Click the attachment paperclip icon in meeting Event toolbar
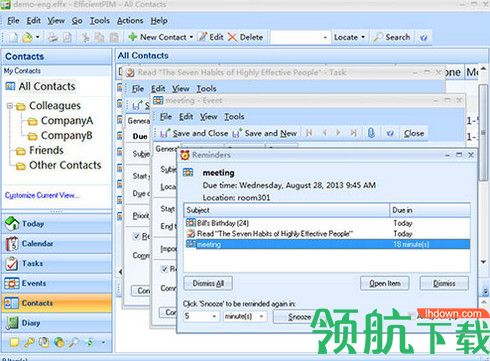This screenshot has height=361, width=490. [x=371, y=133]
